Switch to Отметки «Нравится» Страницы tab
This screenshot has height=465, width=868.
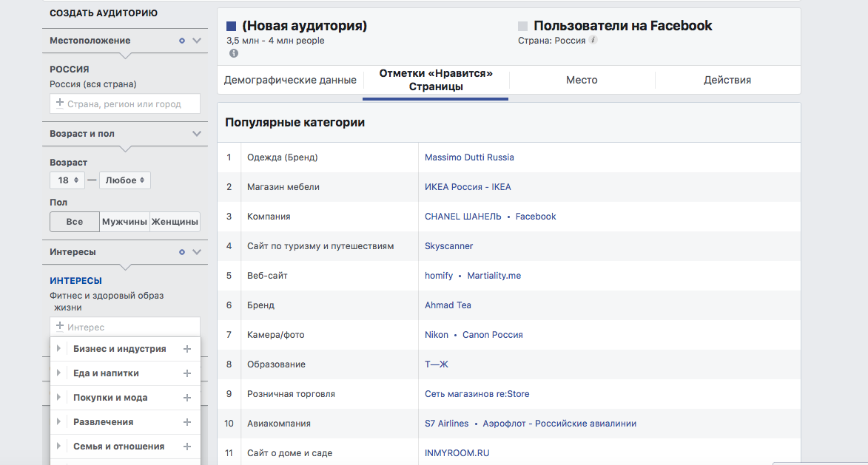(x=436, y=80)
